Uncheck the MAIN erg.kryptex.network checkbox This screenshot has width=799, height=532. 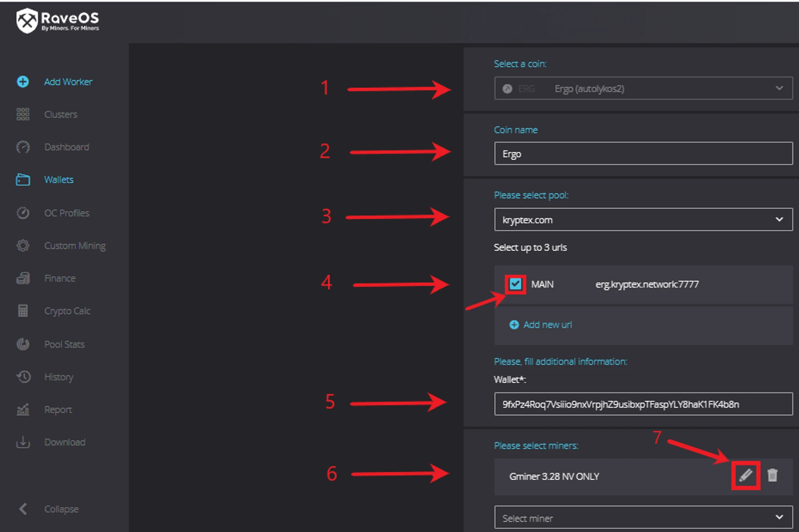pyautogui.click(x=515, y=284)
